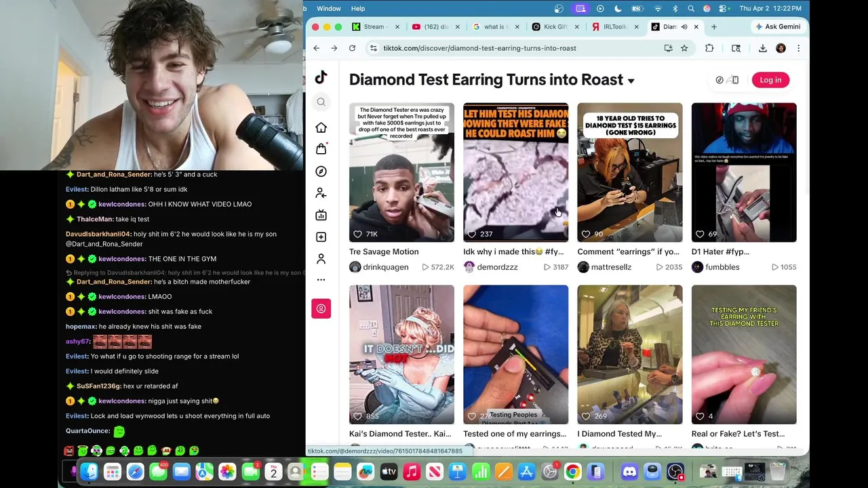The image size is (868, 488).
Task: Click chat user kewlcondones name 'OHH I KNOW'
Action: tap(122, 204)
